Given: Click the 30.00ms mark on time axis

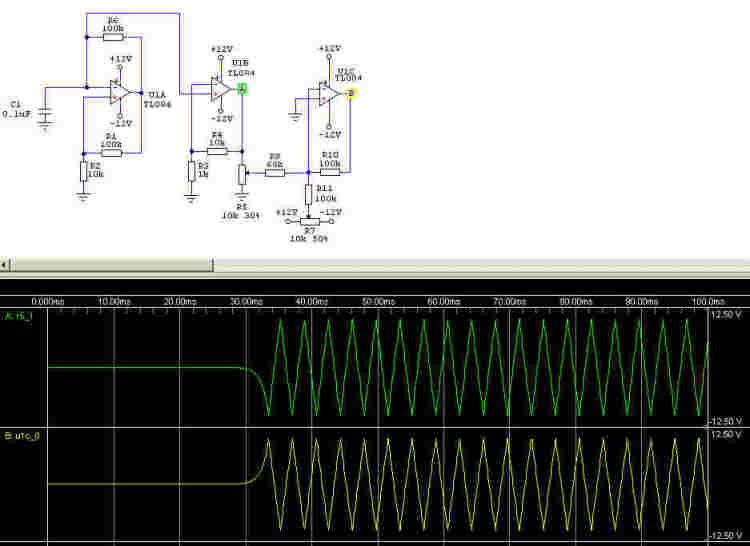Looking at the screenshot, I should pyautogui.click(x=246, y=301).
